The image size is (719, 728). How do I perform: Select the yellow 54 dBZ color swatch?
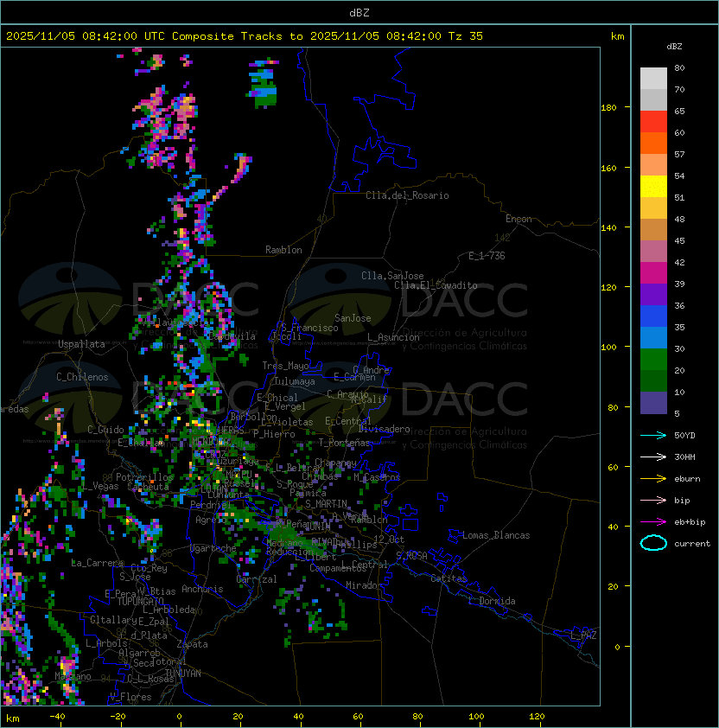click(x=653, y=187)
